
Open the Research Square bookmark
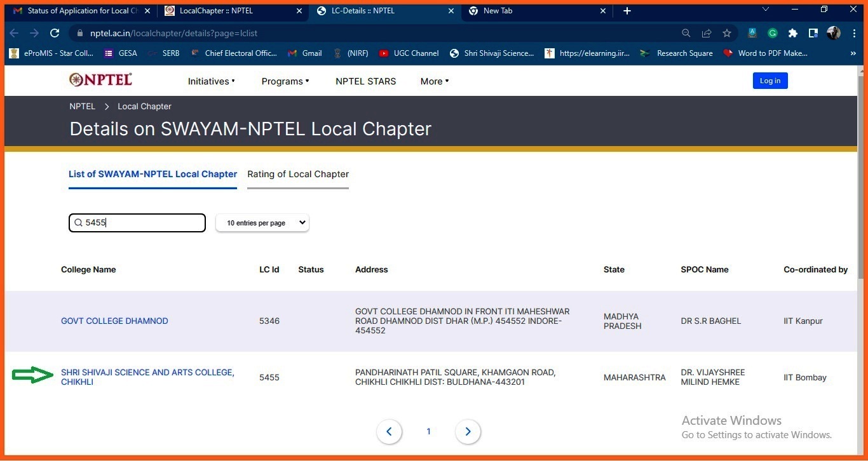[x=677, y=53]
